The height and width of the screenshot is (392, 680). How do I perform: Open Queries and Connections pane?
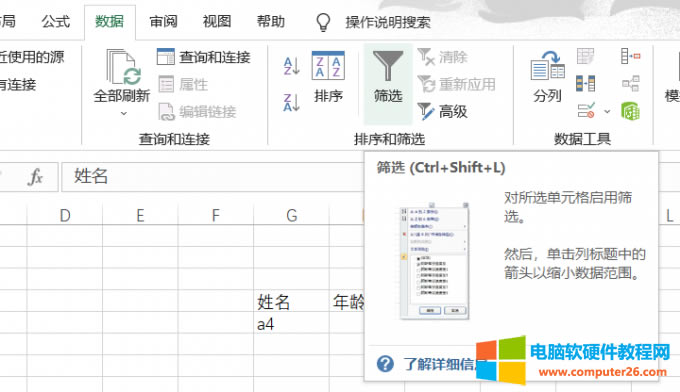(204, 57)
